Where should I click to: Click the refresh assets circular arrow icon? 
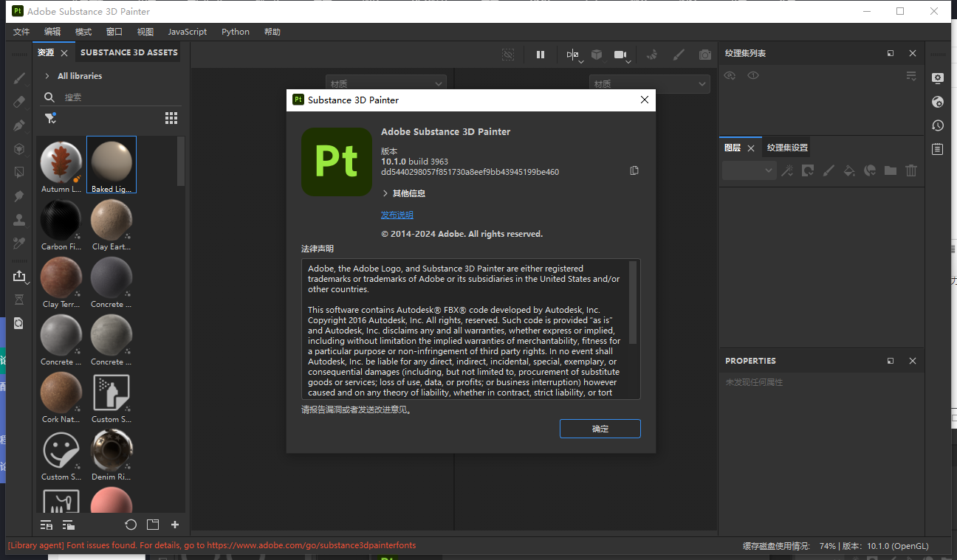pyautogui.click(x=131, y=525)
